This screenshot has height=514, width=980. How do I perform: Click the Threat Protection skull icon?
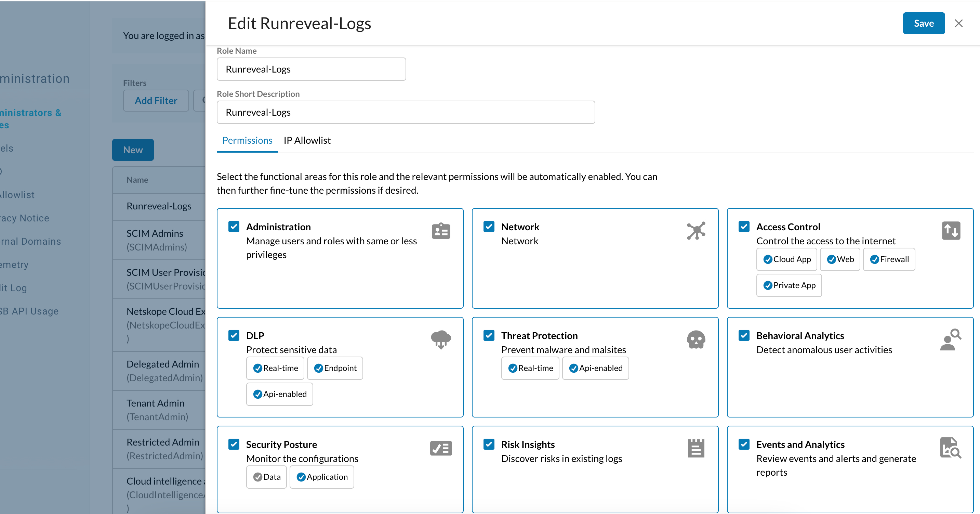pyautogui.click(x=696, y=339)
